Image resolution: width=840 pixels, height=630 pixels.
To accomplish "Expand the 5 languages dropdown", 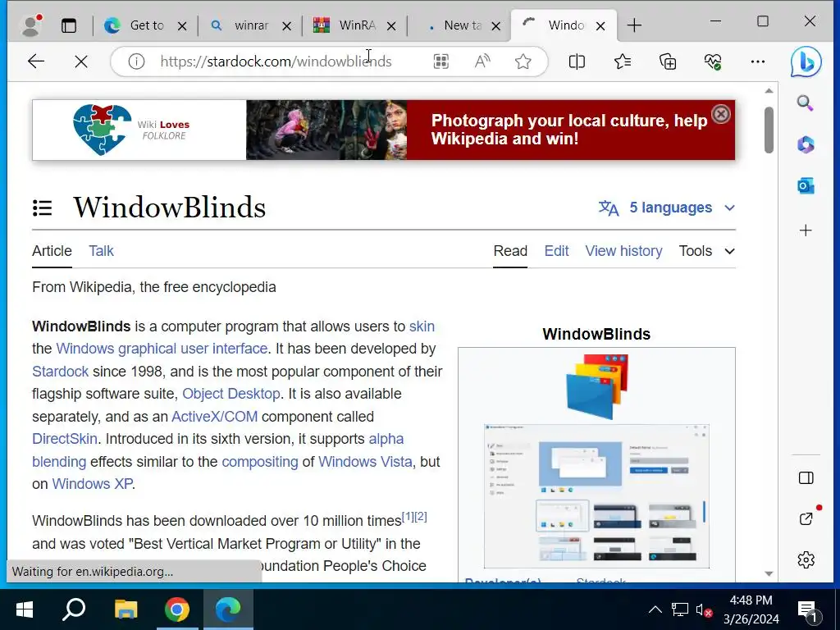I will coord(666,208).
